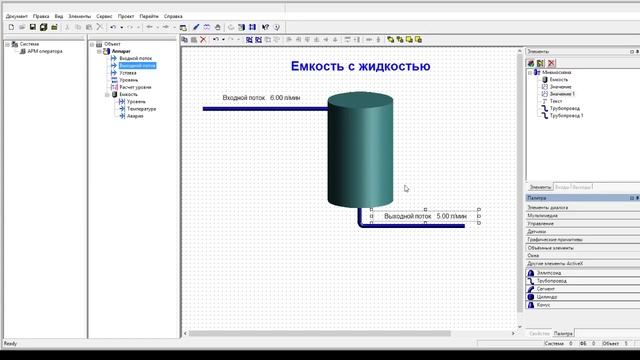Open the Датчики palette section

(583, 231)
